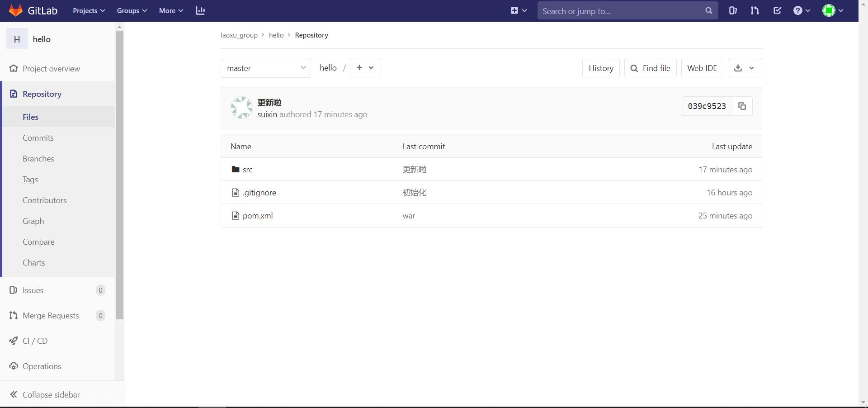Collapse the sidebar
The width and height of the screenshot is (868, 408).
62,394
